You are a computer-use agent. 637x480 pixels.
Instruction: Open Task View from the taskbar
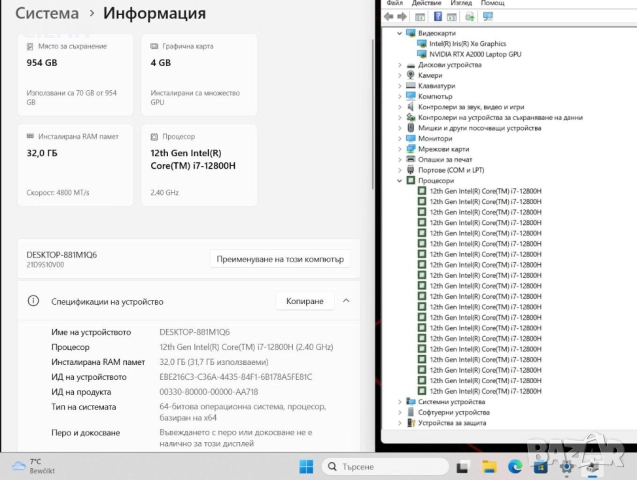coord(463,467)
